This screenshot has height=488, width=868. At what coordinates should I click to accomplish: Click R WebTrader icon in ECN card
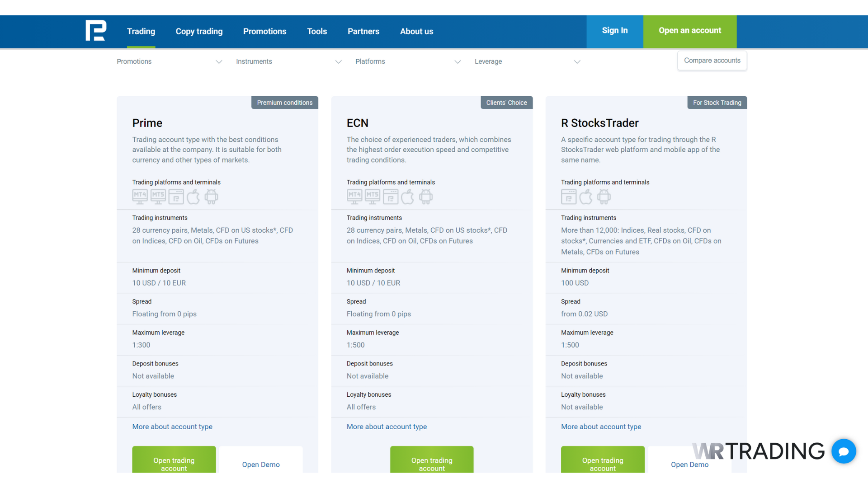[x=391, y=197]
